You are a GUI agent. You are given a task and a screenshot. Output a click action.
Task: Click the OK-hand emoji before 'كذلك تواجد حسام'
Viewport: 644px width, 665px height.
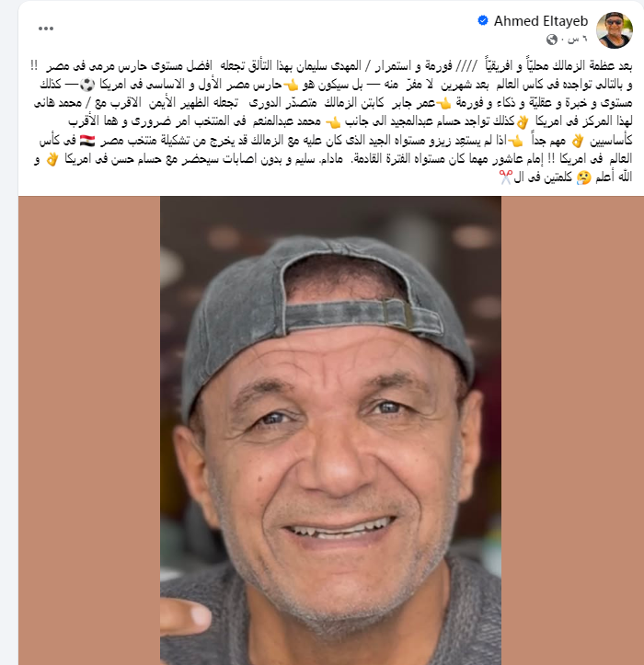pos(523,122)
